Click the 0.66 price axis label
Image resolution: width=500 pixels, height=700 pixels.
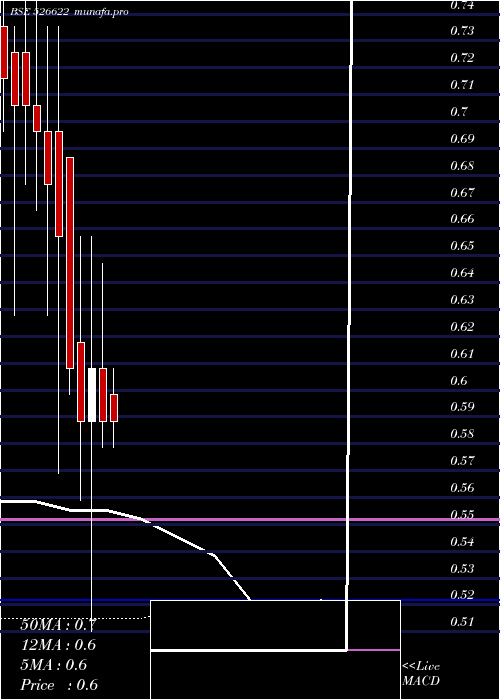coord(462,219)
